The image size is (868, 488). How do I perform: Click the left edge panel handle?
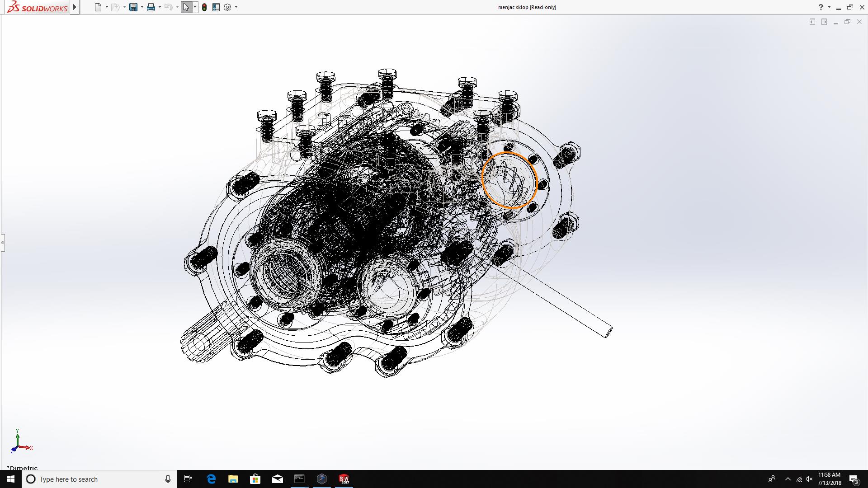coord(2,243)
